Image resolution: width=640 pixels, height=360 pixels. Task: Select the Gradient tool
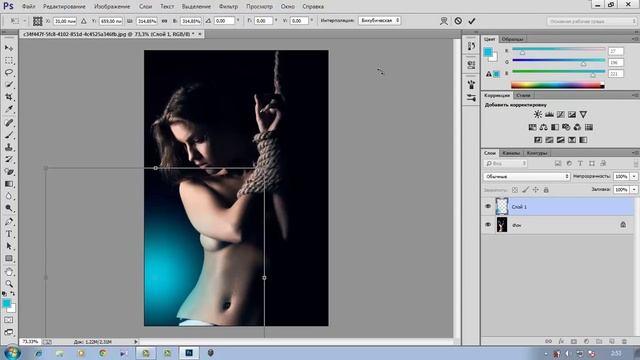9,184
